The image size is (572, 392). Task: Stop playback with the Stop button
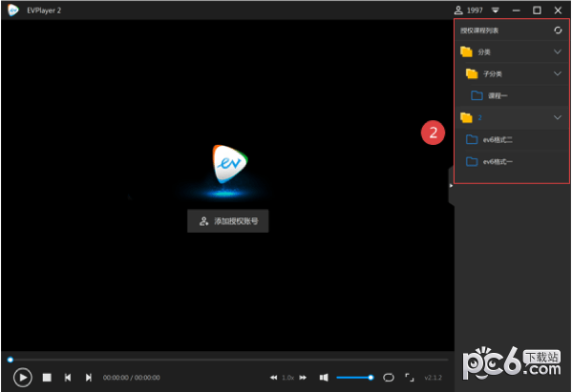tap(47, 378)
